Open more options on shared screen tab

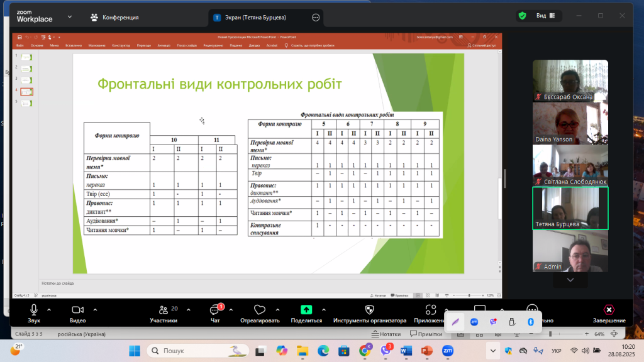tap(316, 18)
